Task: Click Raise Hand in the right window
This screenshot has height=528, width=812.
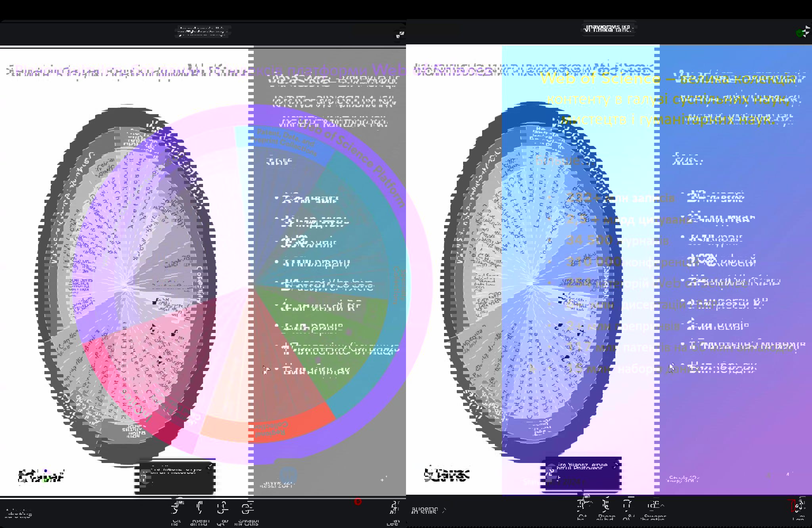Action: [605, 505]
